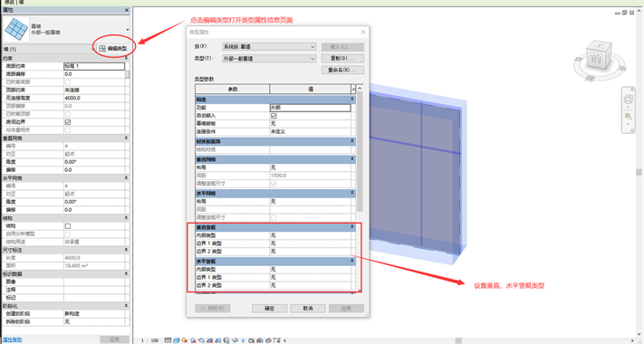Click the detail level icon in view control bar
644x344 pixels.
click(x=168, y=340)
